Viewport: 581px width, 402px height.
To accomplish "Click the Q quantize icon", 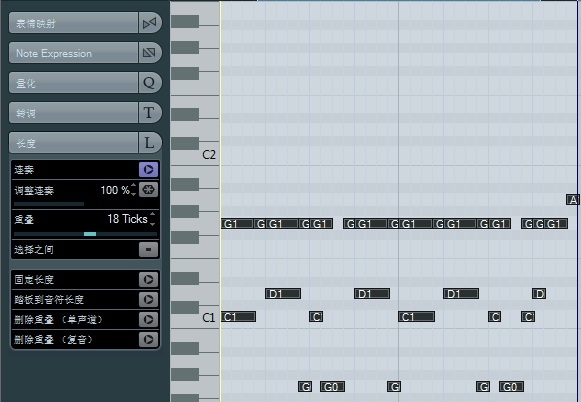I will [150, 83].
